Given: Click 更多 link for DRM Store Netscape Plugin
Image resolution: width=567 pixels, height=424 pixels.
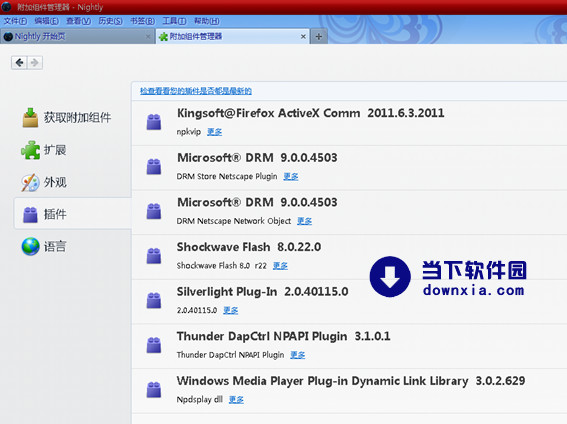Looking at the screenshot, I should click(x=291, y=176).
